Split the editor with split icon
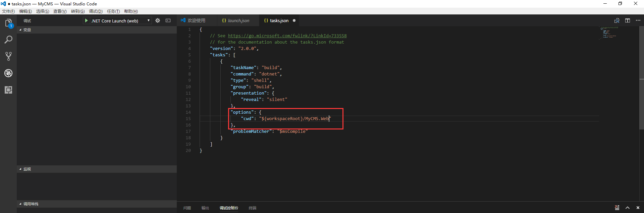This screenshot has height=213, width=644. pyautogui.click(x=628, y=20)
